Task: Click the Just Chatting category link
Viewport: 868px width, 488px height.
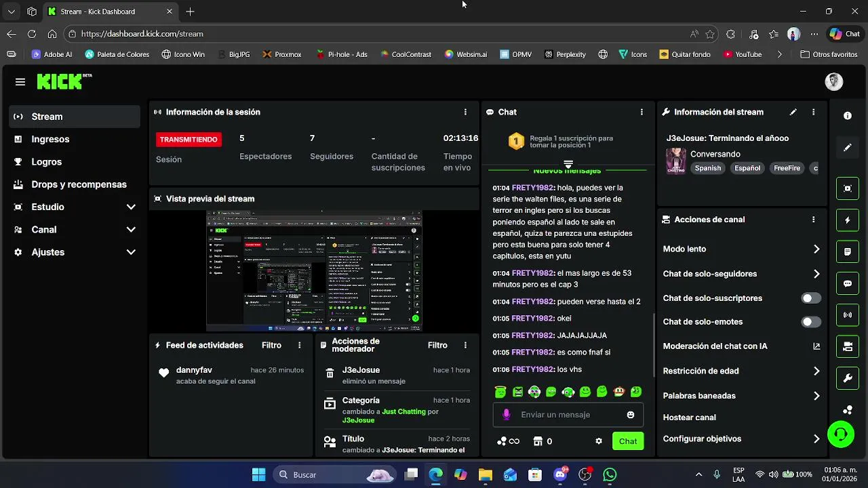Action: (403, 411)
